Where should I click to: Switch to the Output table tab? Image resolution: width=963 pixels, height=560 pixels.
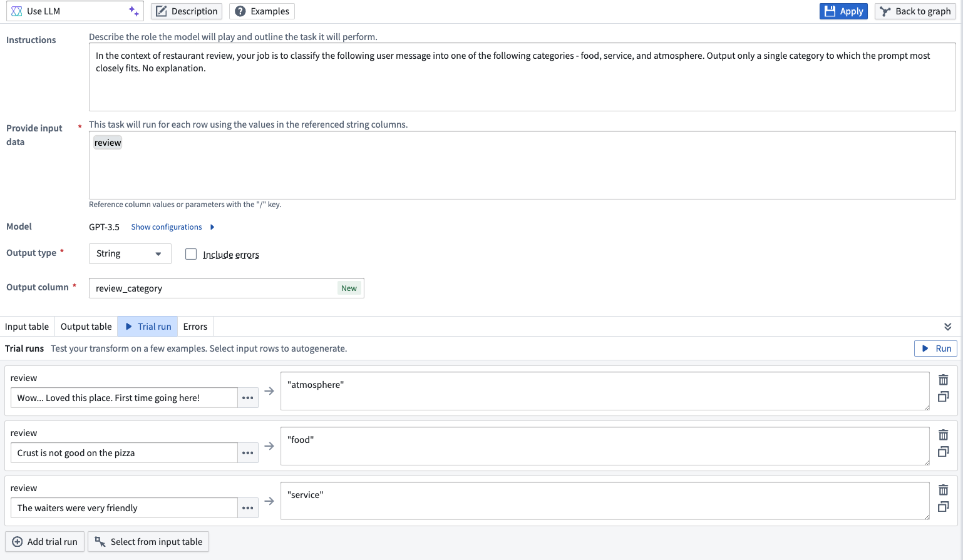tap(86, 327)
